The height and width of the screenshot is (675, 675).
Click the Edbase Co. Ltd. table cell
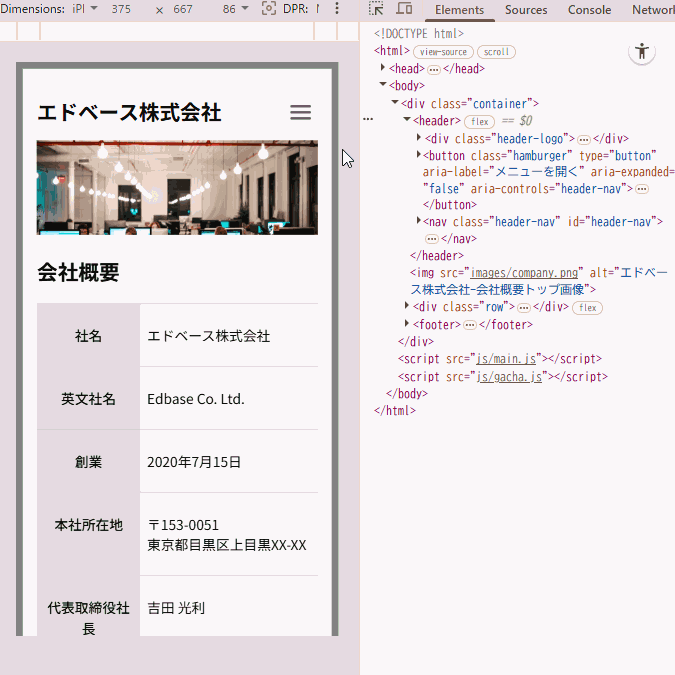pos(229,398)
